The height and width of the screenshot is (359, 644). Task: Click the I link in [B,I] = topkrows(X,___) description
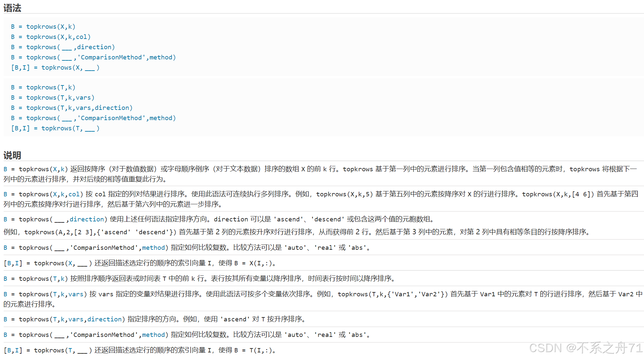[x=17, y=263]
